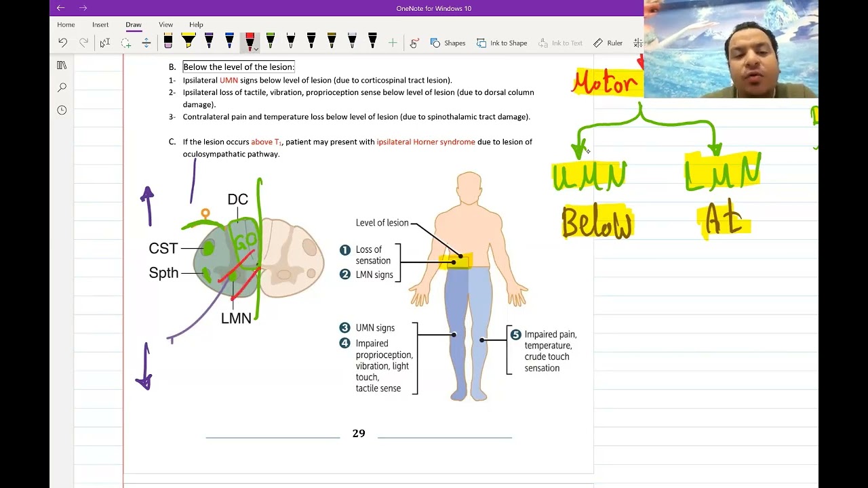Image resolution: width=868 pixels, height=488 pixels.
Task: Click the 'UMN signs' label in body diagram
Action: (375, 328)
